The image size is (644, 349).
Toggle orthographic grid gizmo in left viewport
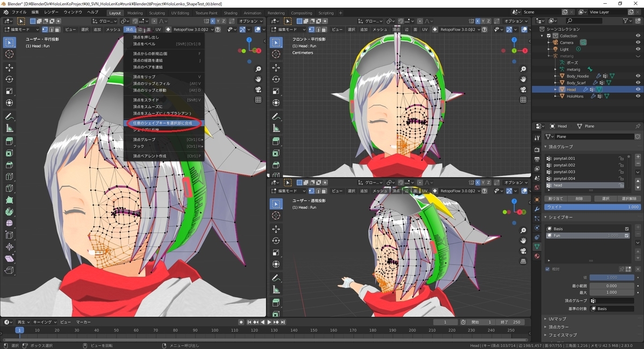pos(258,100)
